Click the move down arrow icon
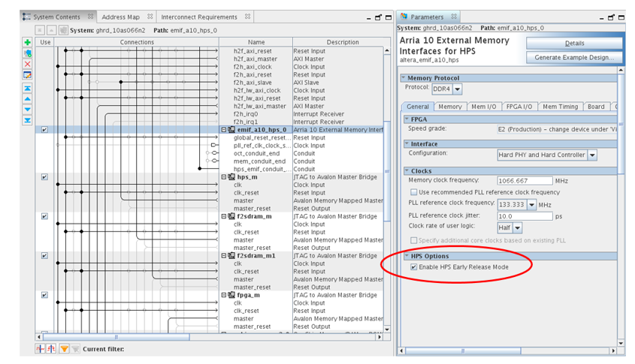Screen dimensions: 635x364 (x=27, y=110)
